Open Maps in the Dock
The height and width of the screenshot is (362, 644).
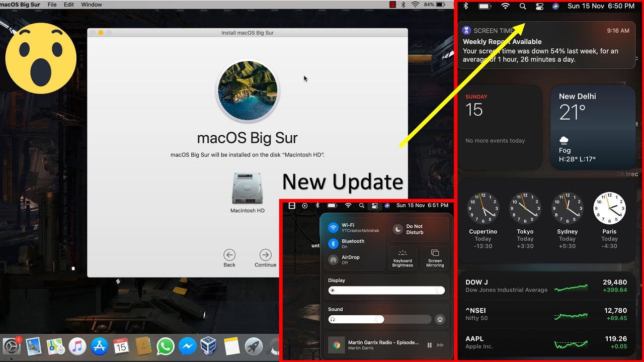55,346
